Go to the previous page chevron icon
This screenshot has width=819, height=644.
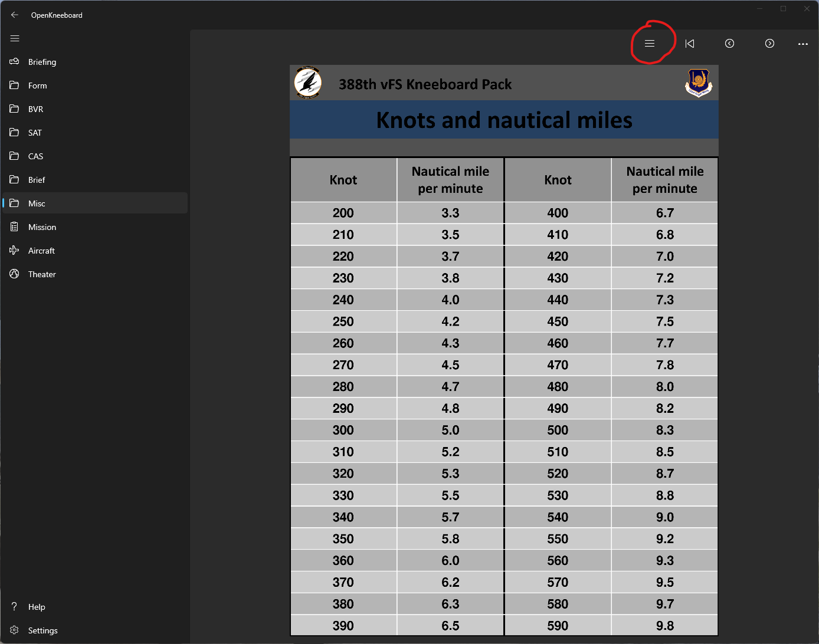729,43
